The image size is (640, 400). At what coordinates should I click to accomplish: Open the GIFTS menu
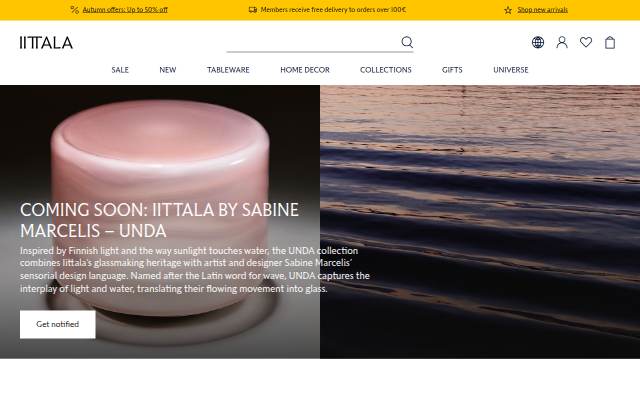point(452,70)
